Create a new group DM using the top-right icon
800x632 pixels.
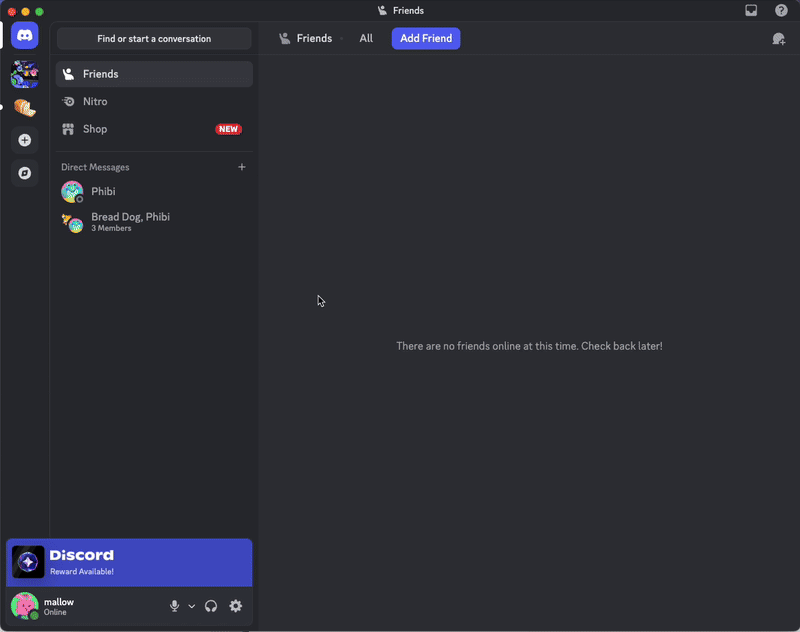pos(778,38)
